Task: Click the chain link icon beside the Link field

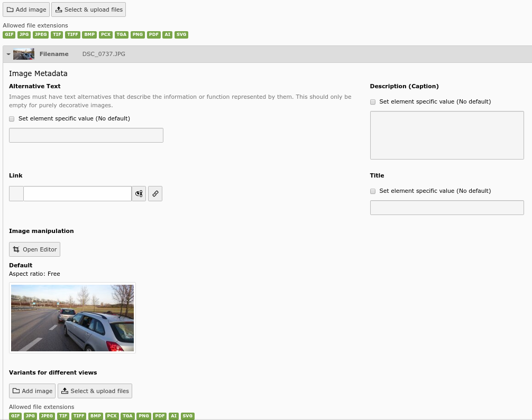Action: tap(155, 193)
